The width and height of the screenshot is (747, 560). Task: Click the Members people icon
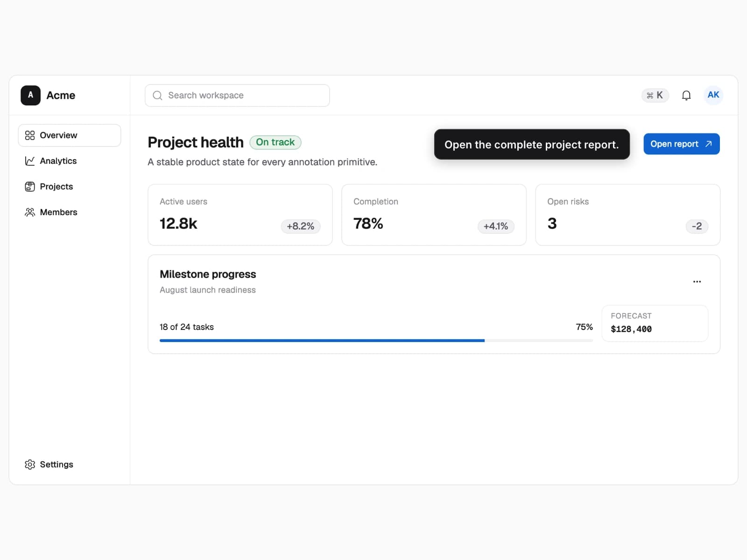pyautogui.click(x=30, y=212)
